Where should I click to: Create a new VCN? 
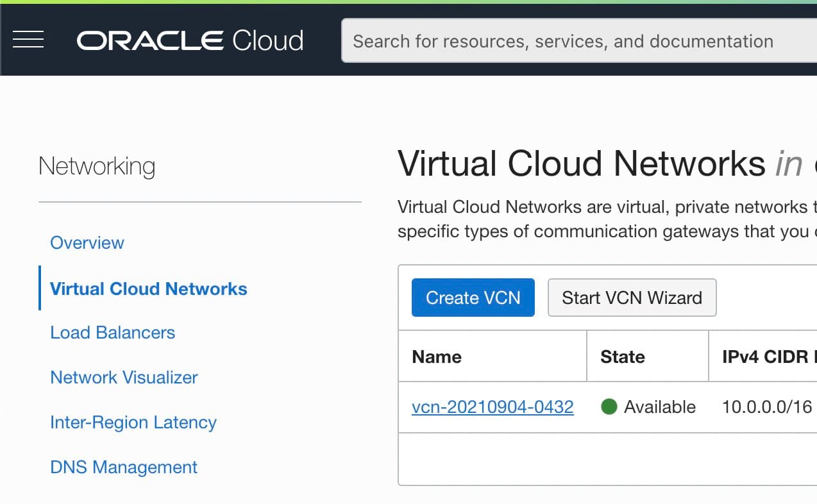point(473,298)
